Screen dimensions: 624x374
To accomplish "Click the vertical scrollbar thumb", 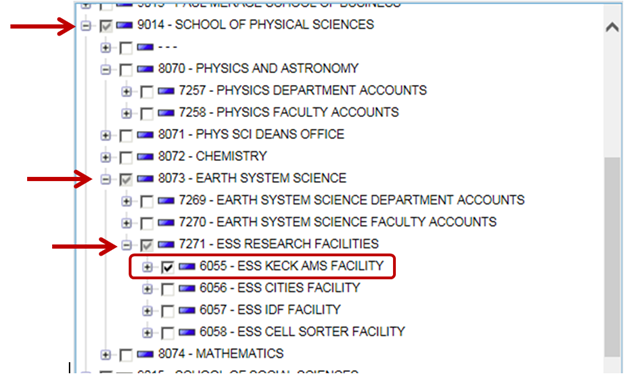I will pyautogui.click(x=612, y=257).
